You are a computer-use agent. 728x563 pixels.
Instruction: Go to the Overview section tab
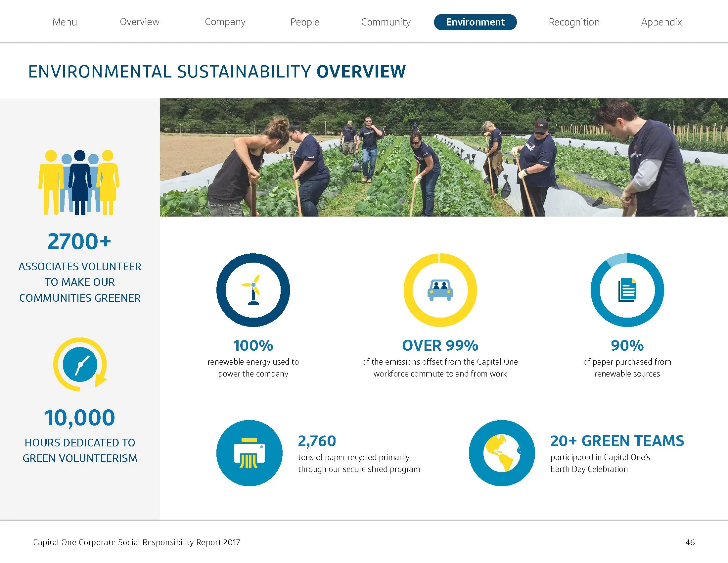pos(140,22)
